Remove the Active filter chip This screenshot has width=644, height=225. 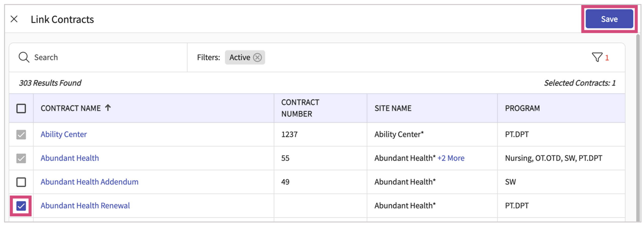257,58
